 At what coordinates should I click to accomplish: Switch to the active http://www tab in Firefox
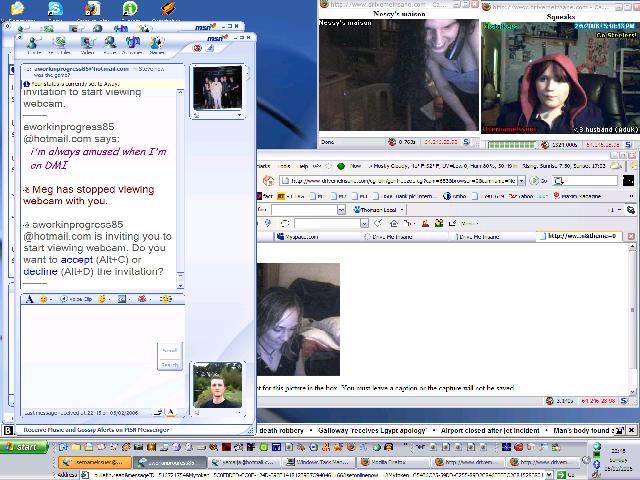coord(578,236)
